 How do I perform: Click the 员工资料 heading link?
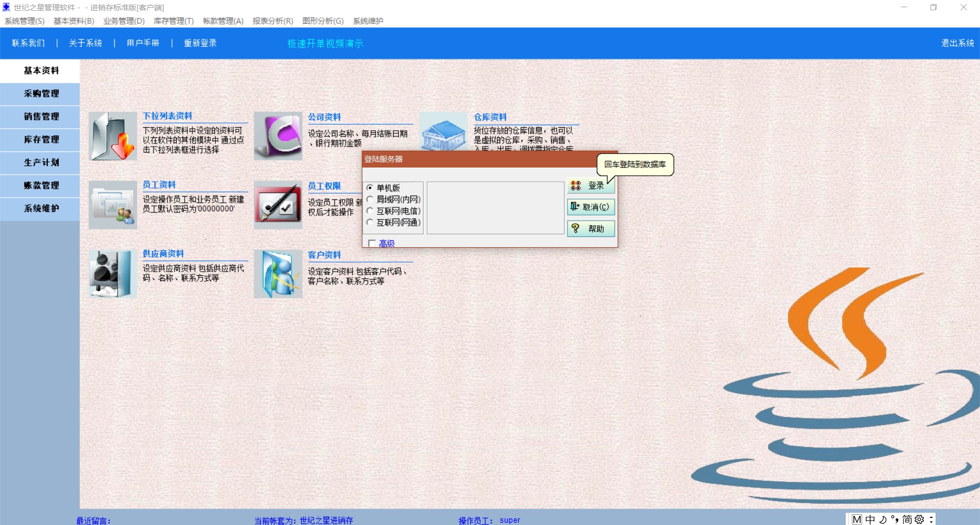click(x=159, y=185)
